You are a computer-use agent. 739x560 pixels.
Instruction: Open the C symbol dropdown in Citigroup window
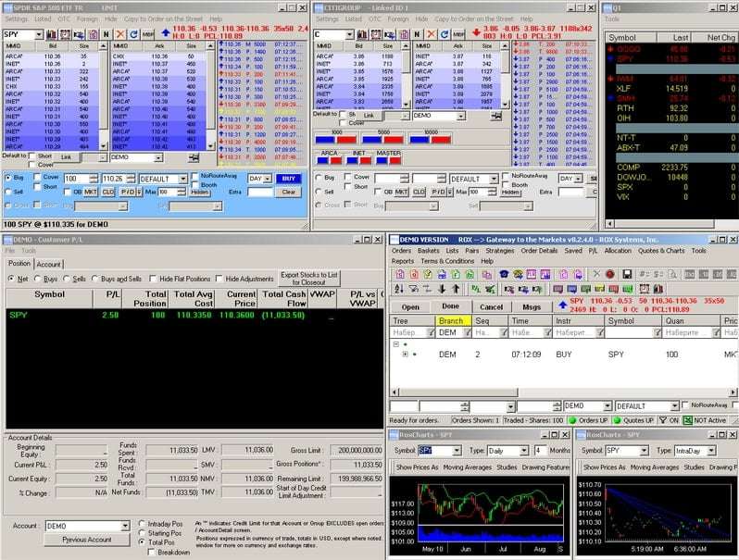tap(349, 34)
